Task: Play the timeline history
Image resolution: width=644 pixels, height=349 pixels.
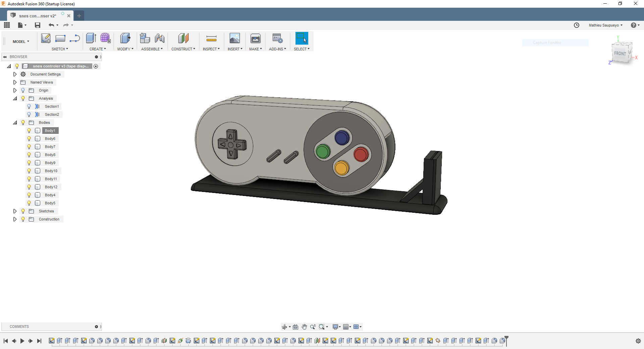Action: (x=22, y=341)
